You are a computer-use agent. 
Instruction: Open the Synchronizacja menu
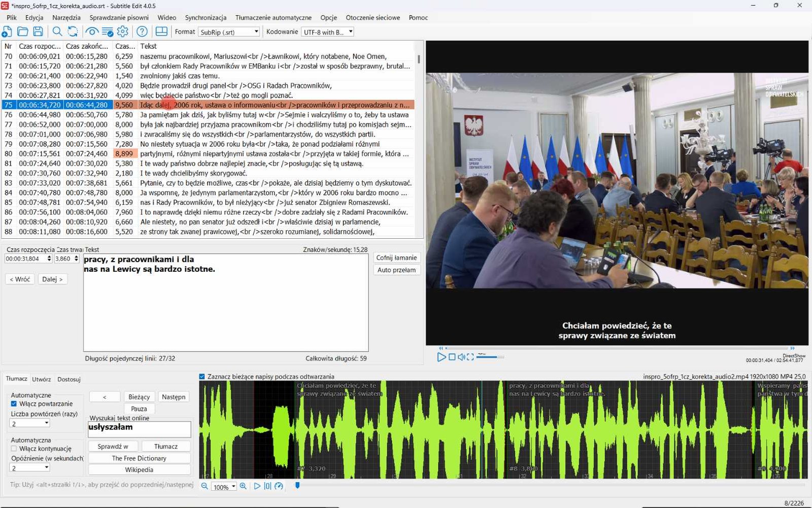point(206,17)
